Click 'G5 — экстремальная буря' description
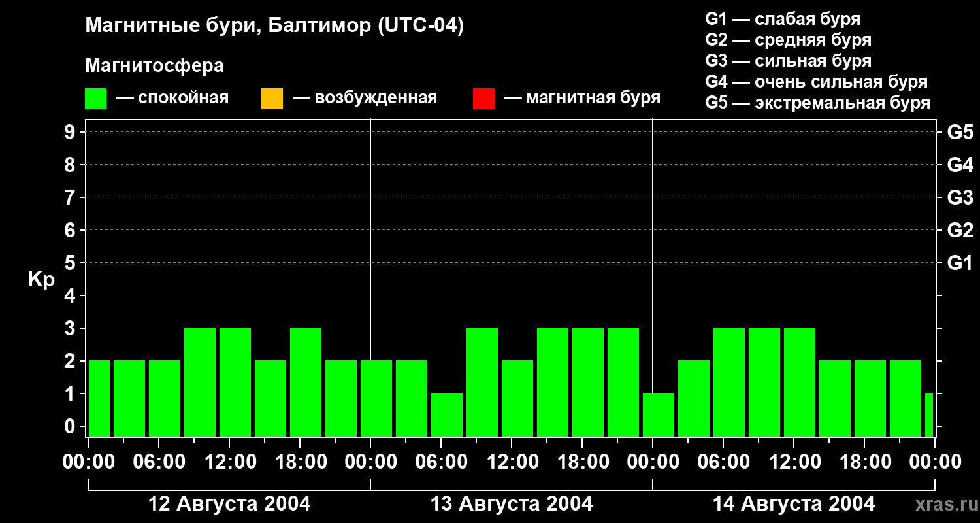 817,103
